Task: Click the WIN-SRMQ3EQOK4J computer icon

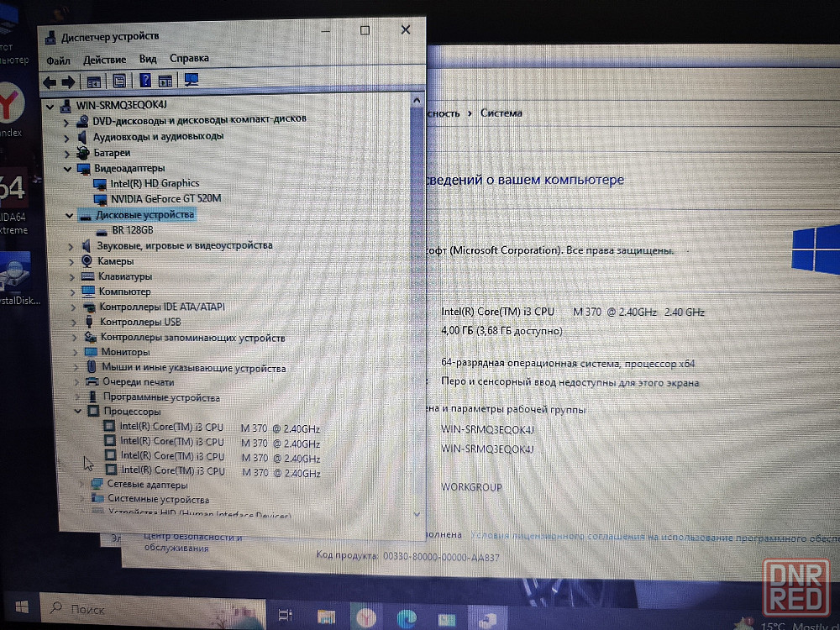Action: (x=66, y=106)
